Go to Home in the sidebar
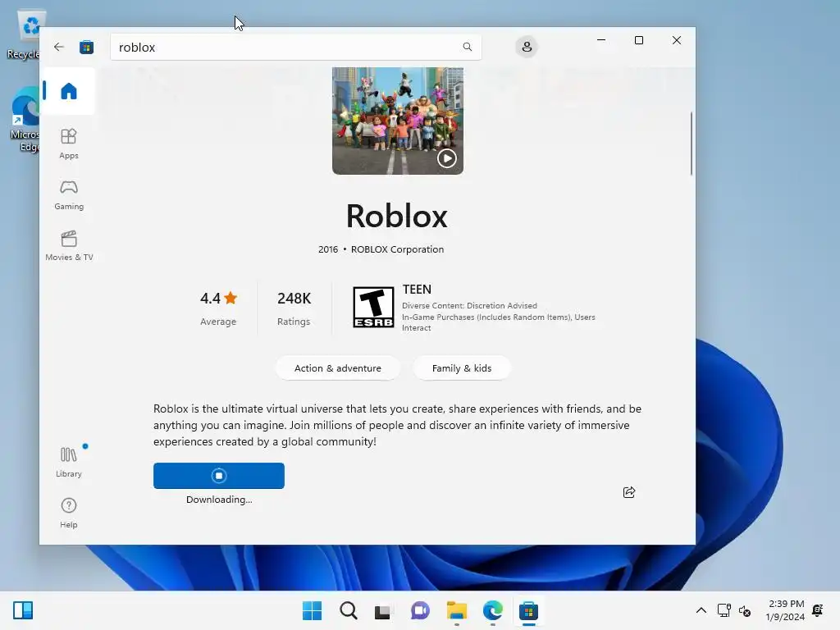Viewport: 840px width, 630px height. coord(69,91)
